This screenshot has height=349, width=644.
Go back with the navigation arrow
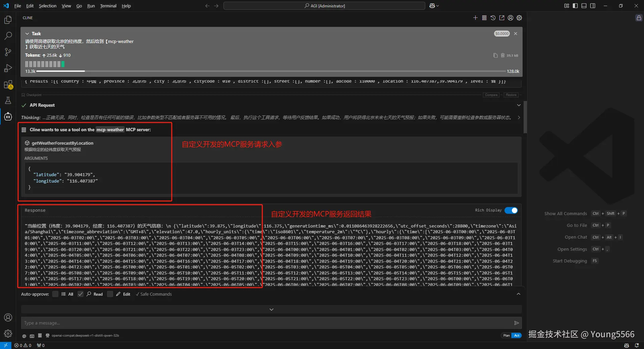click(x=207, y=6)
